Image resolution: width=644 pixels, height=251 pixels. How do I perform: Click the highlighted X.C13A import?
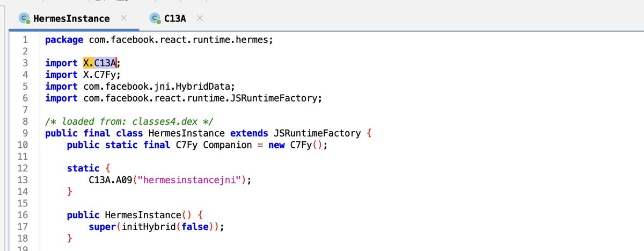(x=100, y=63)
